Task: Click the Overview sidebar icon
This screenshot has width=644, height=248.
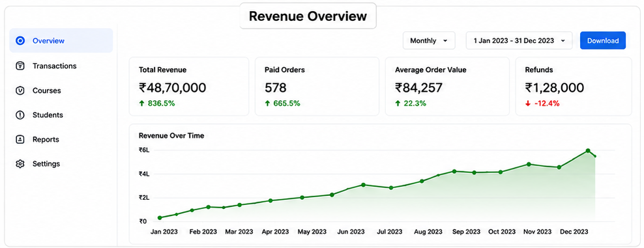Action: pyautogui.click(x=20, y=40)
